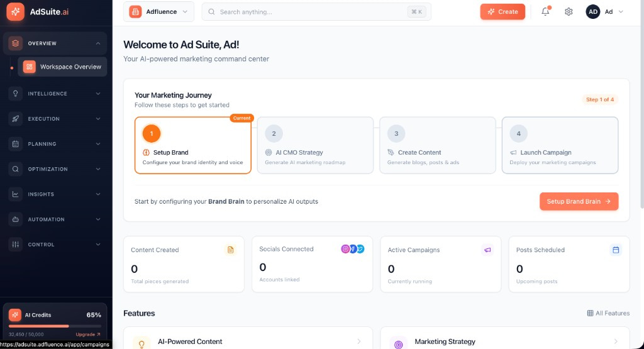Click the step number 3 circle
Image resolution: width=644 pixels, height=349 pixels.
tap(396, 133)
